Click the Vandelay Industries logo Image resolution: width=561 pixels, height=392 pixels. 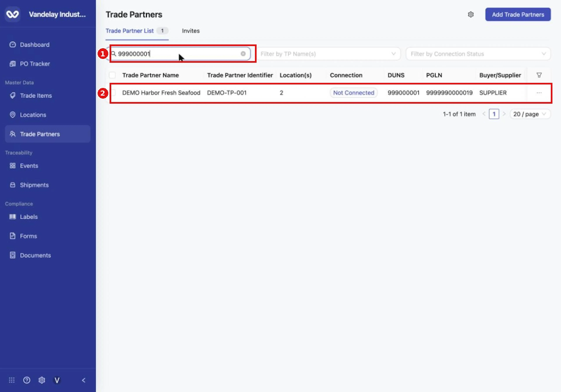pos(12,14)
